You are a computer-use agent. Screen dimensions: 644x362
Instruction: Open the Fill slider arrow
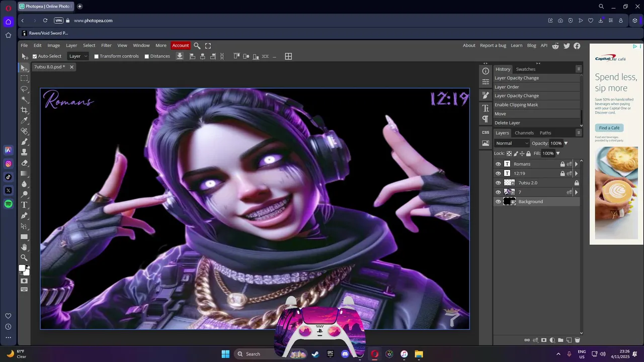click(557, 153)
